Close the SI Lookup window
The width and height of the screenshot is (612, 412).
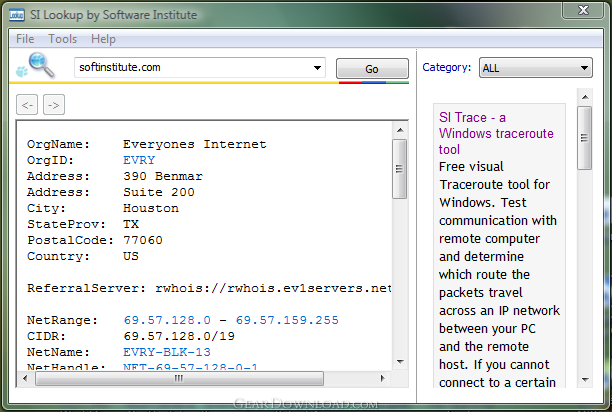pos(583,10)
